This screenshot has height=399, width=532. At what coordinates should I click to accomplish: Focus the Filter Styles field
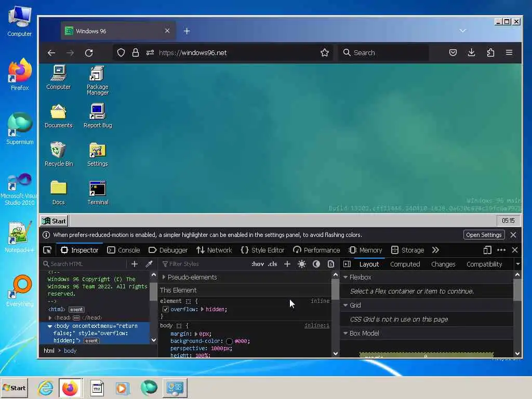point(204,264)
